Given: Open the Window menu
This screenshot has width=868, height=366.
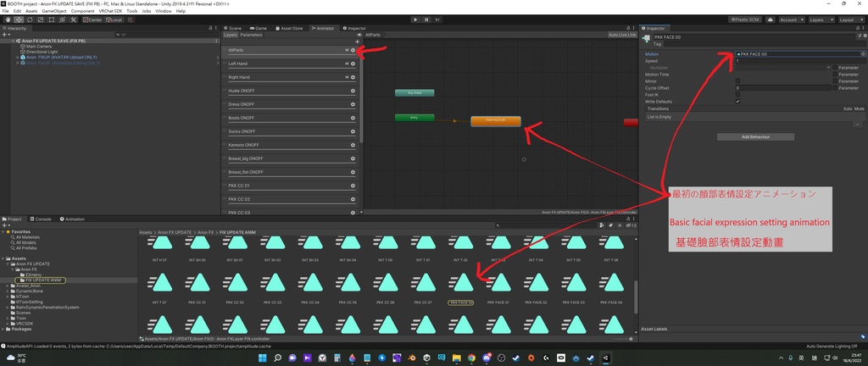Looking at the screenshot, I should click(x=164, y=11).
